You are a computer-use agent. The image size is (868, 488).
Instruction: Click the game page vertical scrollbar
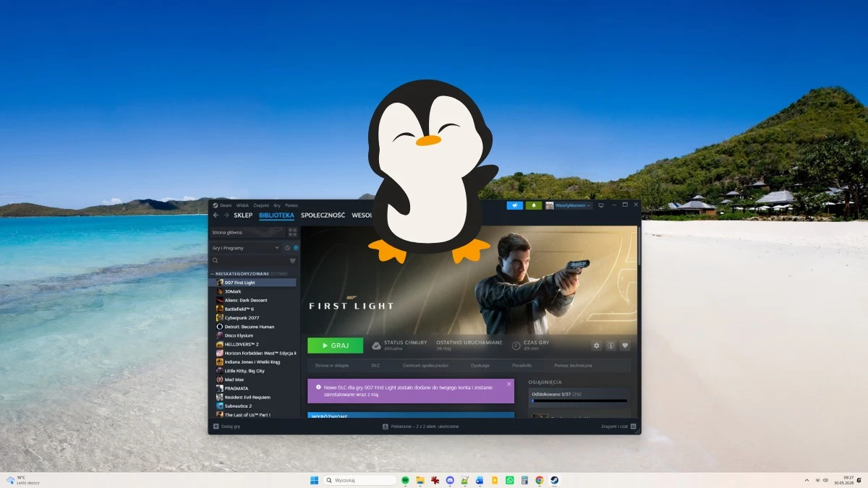(639, 246)
